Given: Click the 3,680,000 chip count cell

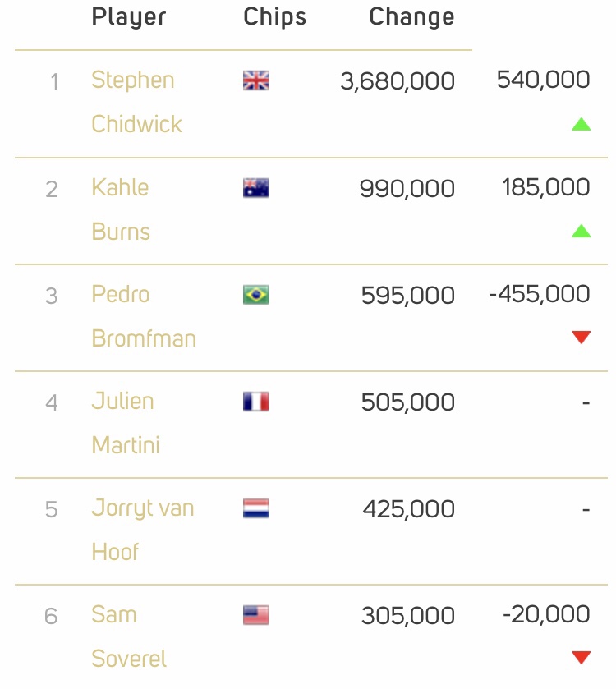Looking at the screenshot, I should (398, 81).
